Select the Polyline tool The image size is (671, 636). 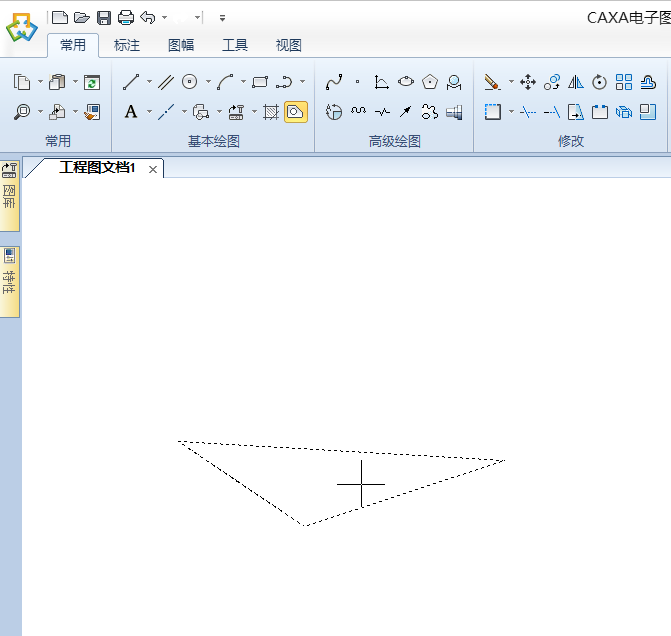284,82
